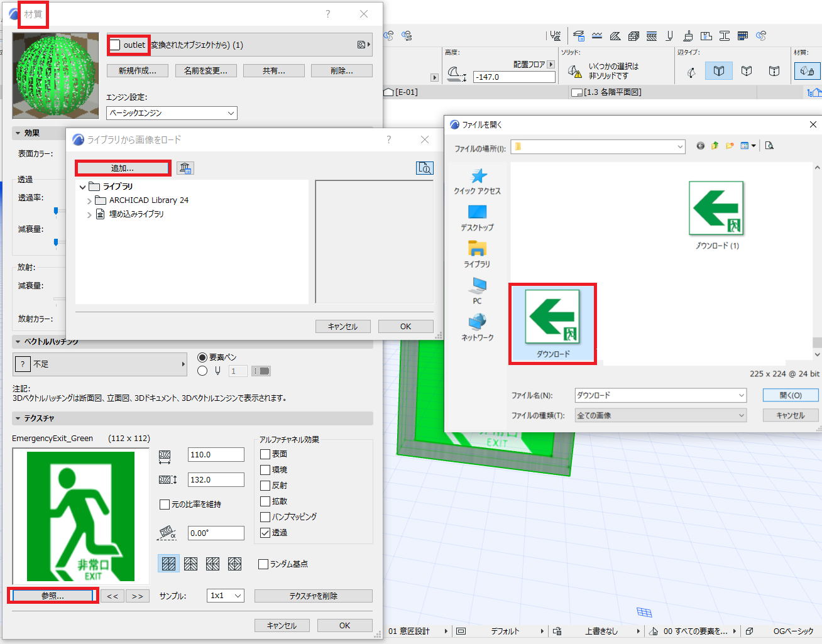
Task: Choose the highlighted edge type icon under 辺タイプ
Action: point(719,71)
